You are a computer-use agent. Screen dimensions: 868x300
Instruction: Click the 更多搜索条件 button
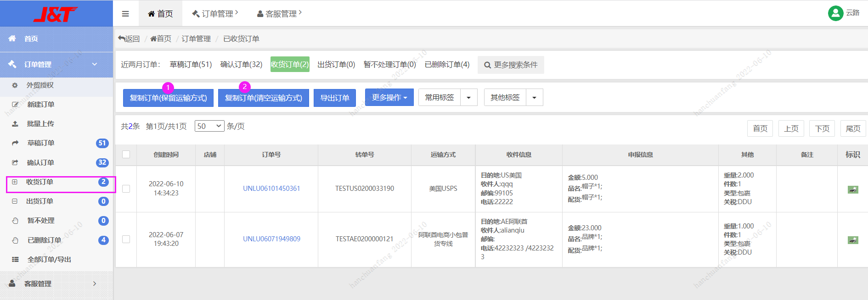(x=511, y=65)
